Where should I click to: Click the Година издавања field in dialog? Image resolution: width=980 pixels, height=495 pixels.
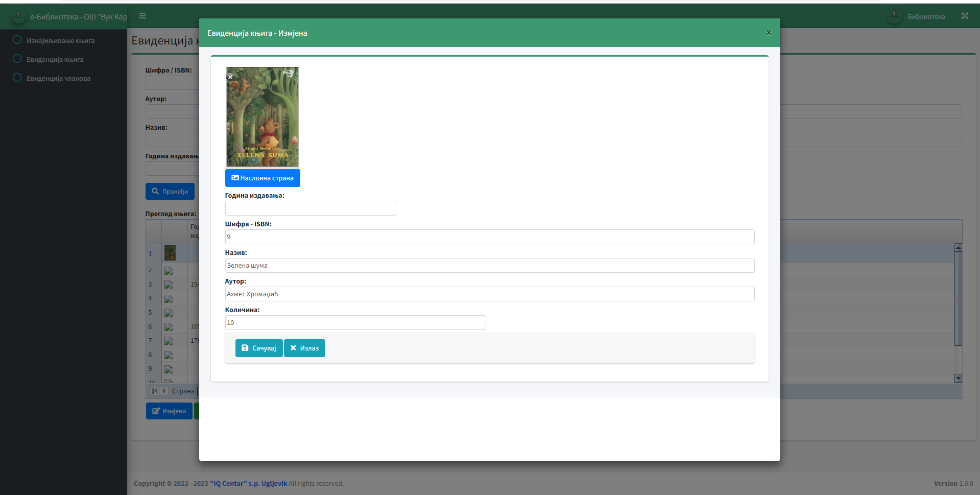click(x=310, y=208)
